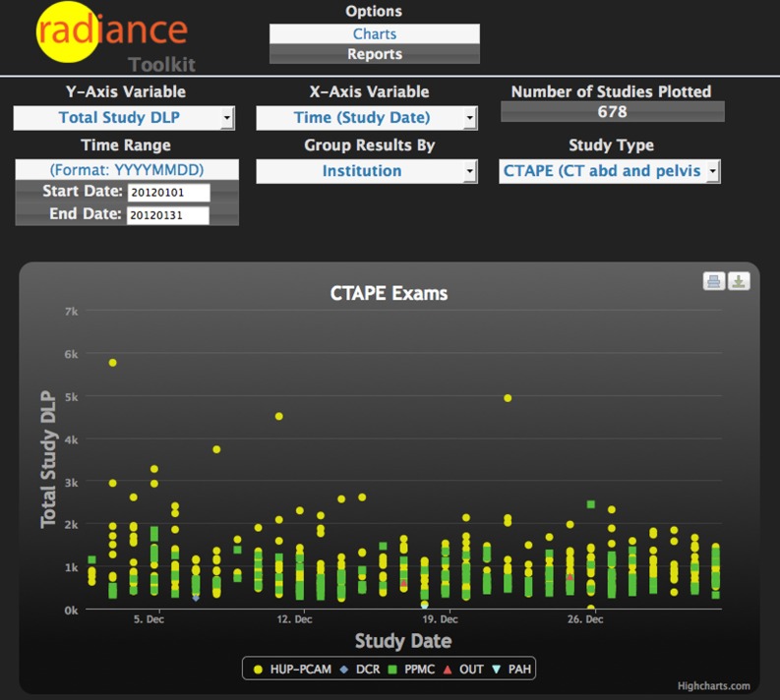Click the chart download export icon
The image size is (780, 700).
click(x=739, y=282)
